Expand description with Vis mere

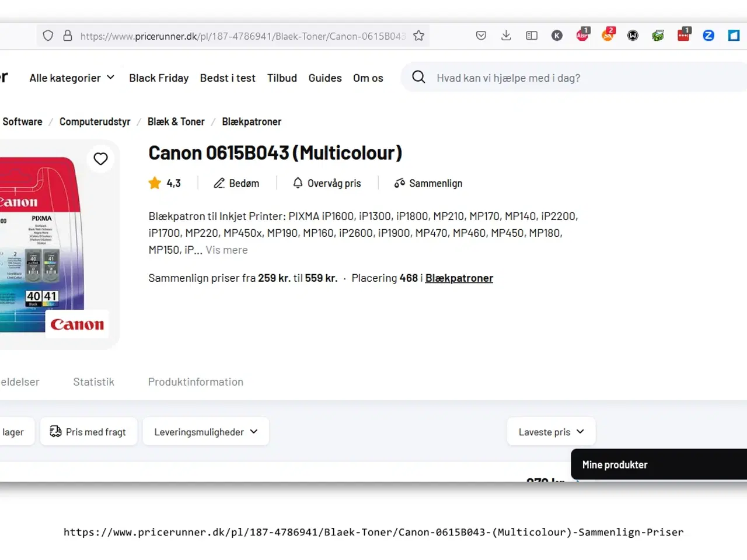pyautogui.click(x=226, y=250)
